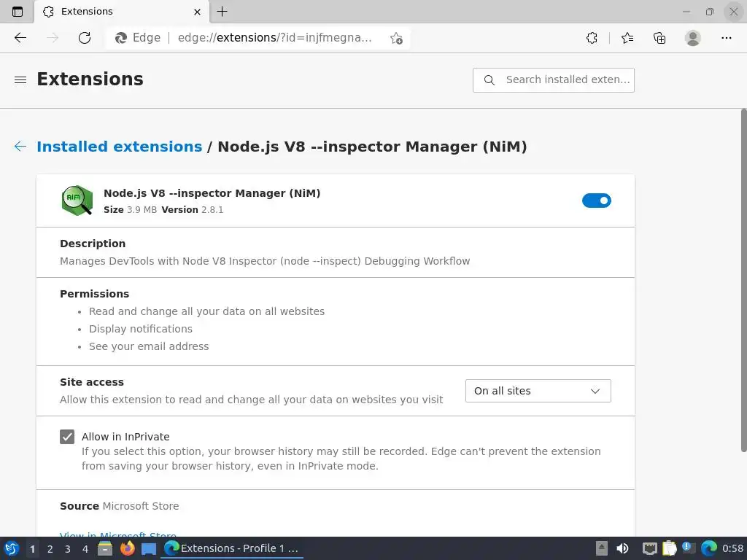The width and height of the screenshot is (747, 560).
Task: Click the Edge site info icon
Action: coord(121,38)
